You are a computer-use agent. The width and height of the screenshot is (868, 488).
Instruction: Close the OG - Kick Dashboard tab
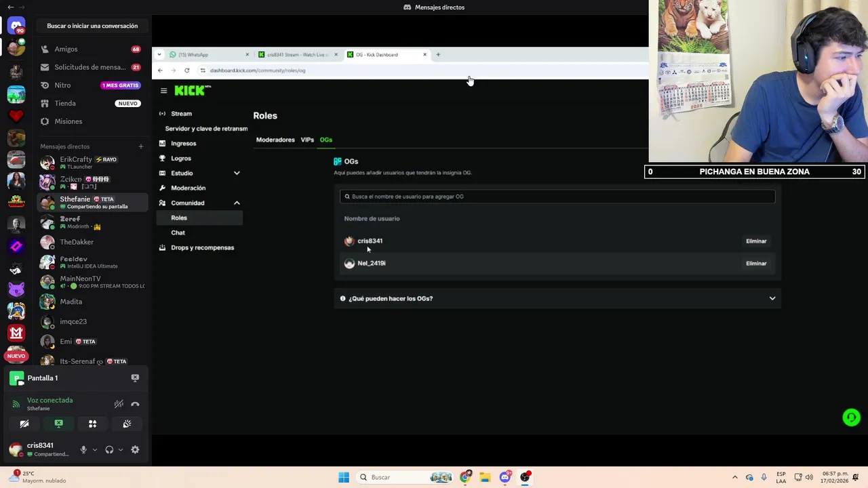click(x=425, y=54)
